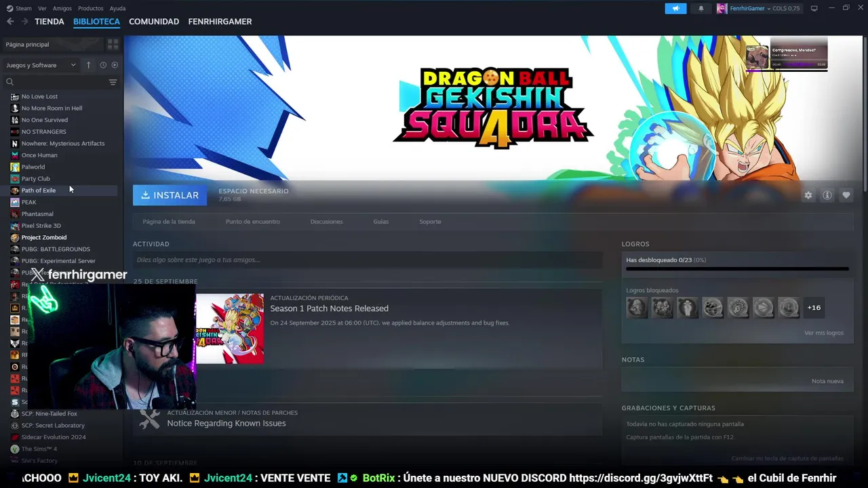Go back with the left arrow
Image resolution: width=868 pixels, height=488 pixels.
point(10,22)
